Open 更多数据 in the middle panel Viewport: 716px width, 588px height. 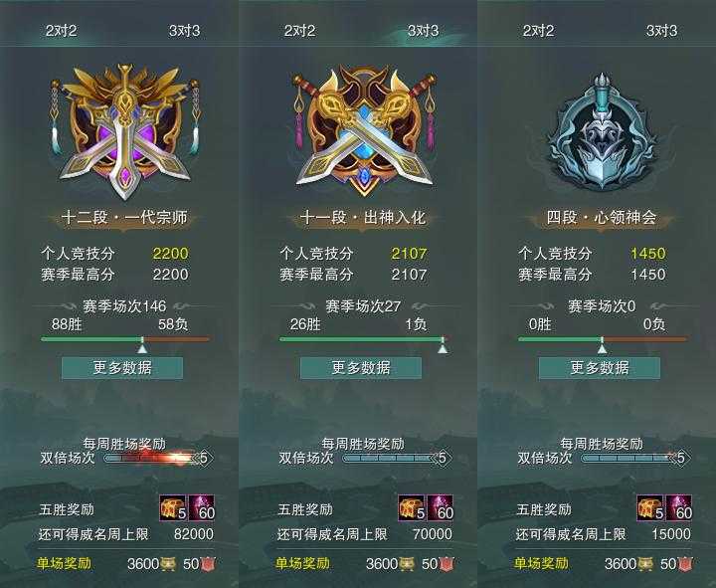tap(361, 368)
